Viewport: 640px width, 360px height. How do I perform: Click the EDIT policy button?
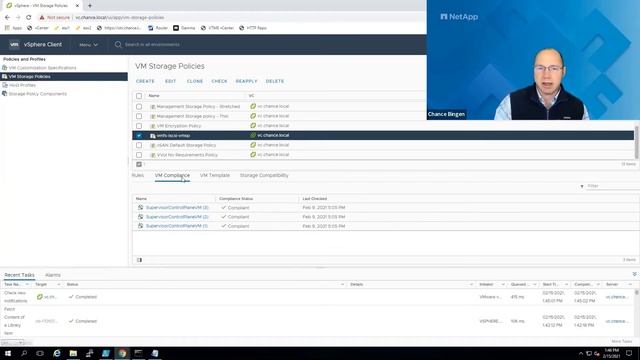(171, 81)
